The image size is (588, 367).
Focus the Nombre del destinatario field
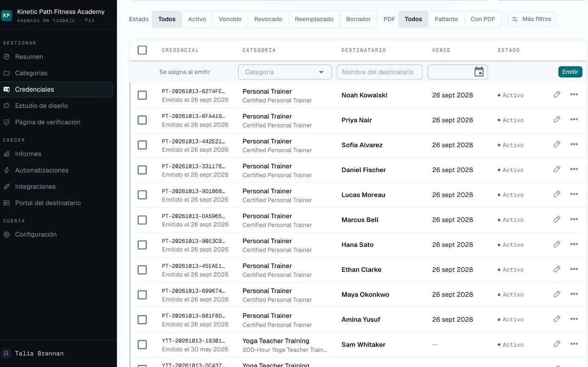[380, 72]
